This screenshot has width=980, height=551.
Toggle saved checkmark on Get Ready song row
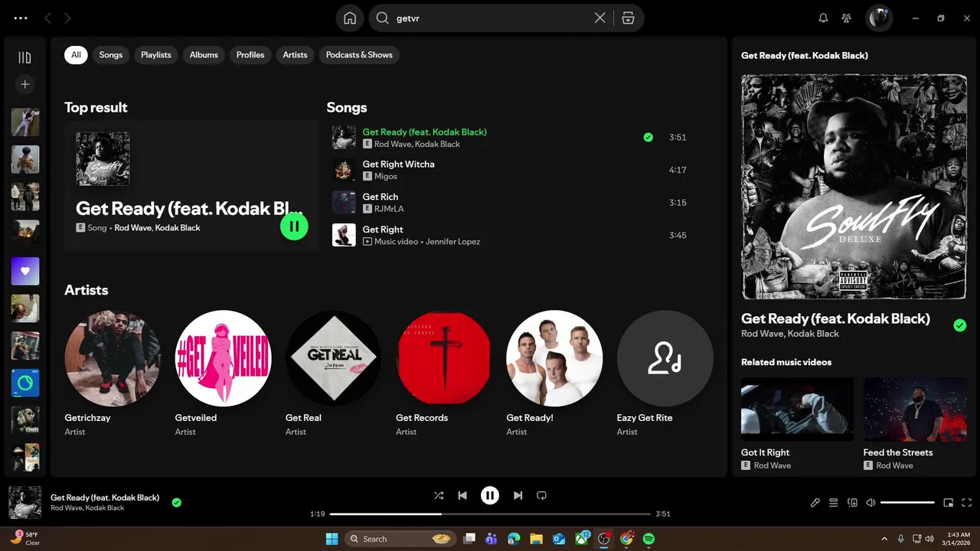pos(648,138)
